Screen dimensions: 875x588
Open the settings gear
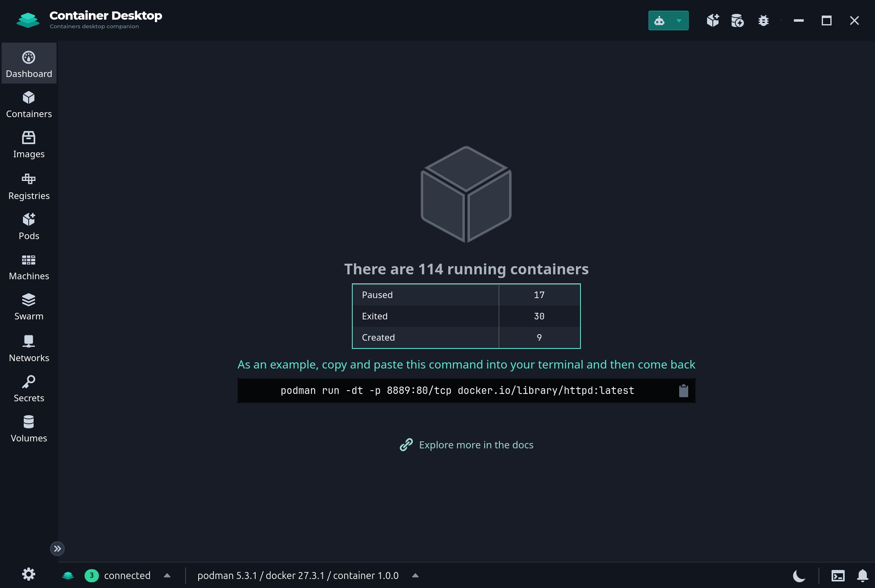click(x=29, y=574)
